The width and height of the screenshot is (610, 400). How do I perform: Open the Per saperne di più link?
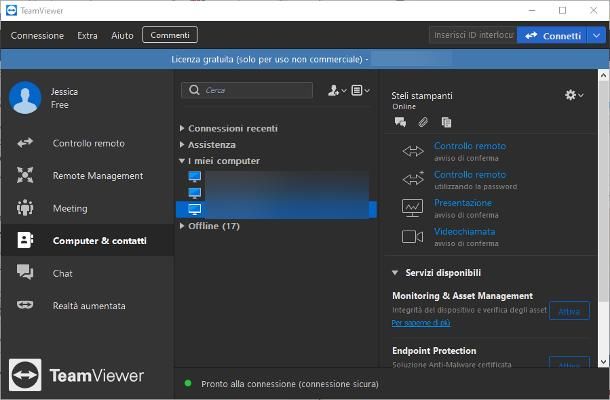coord(421,323)
